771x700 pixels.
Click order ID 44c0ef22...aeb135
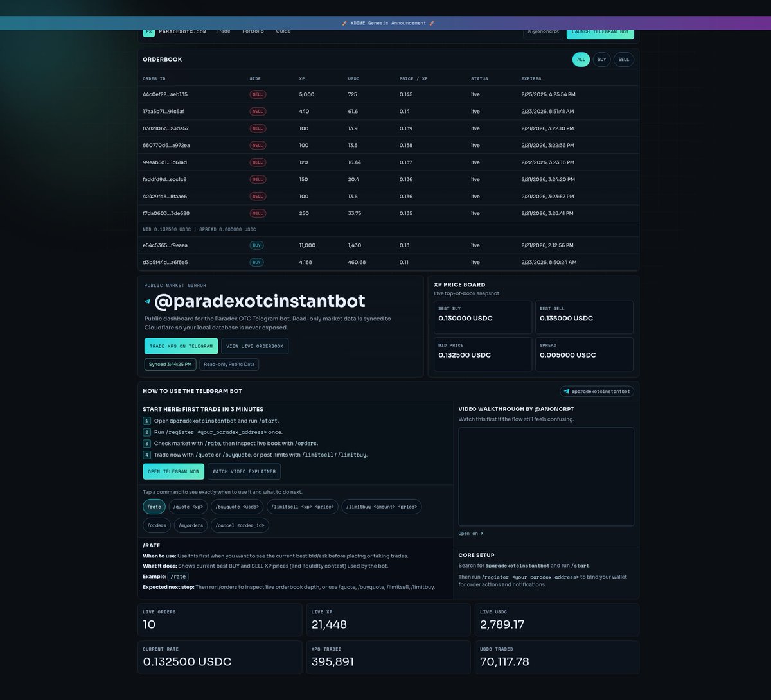165,94
